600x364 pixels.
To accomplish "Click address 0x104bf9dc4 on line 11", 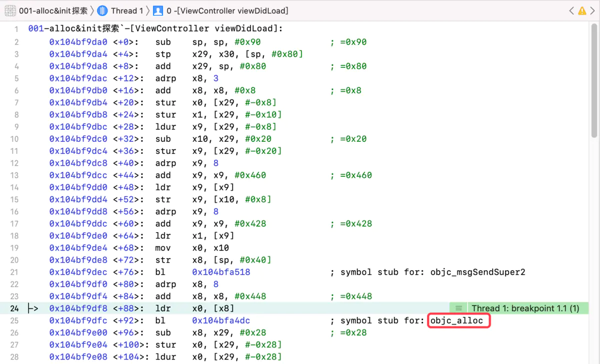I will tap(78, 151).
